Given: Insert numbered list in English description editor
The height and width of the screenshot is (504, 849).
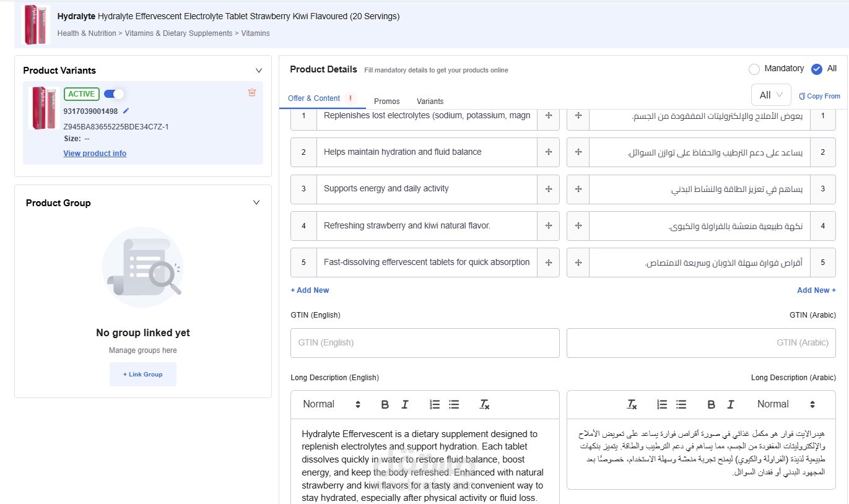Looking at the screenshot, I should (435, 404).
